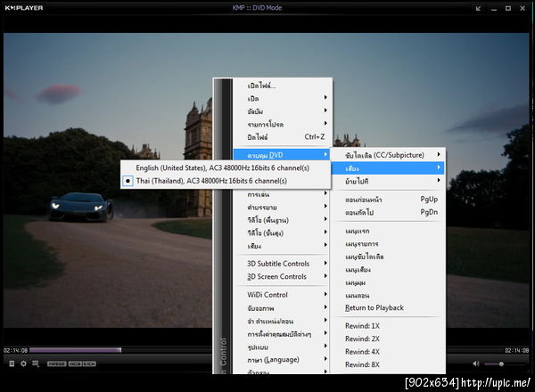Open the control box panel icon beside the gear
Viewport: 535px width, 392px height.
(x=12, y=363)
